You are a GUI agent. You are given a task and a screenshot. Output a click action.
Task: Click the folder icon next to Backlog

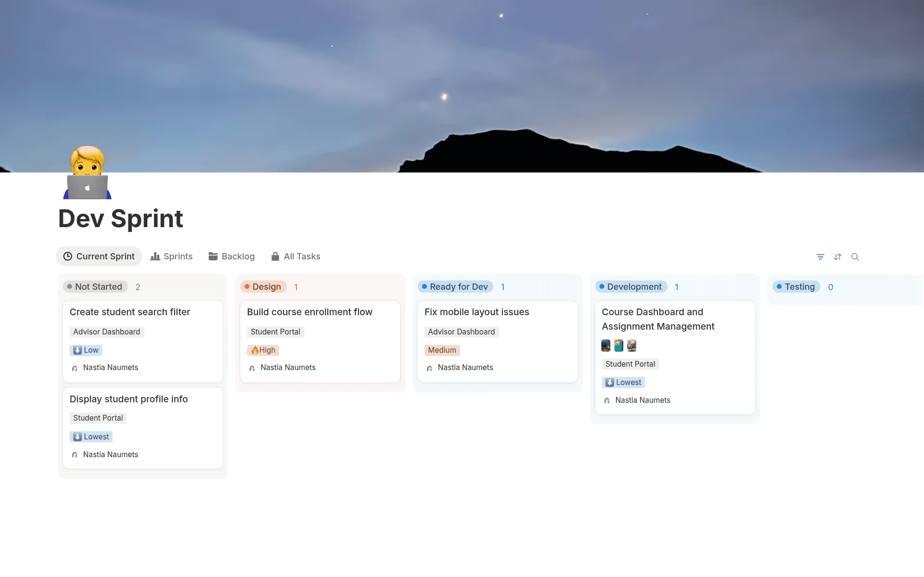(213, 256)
